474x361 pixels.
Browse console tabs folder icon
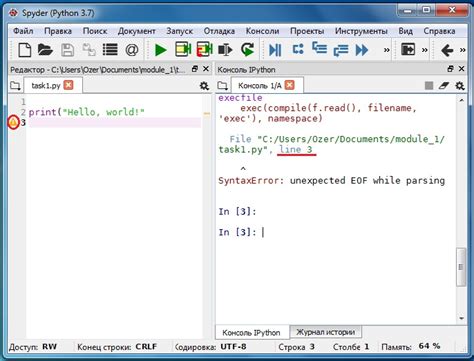[223, 86]
